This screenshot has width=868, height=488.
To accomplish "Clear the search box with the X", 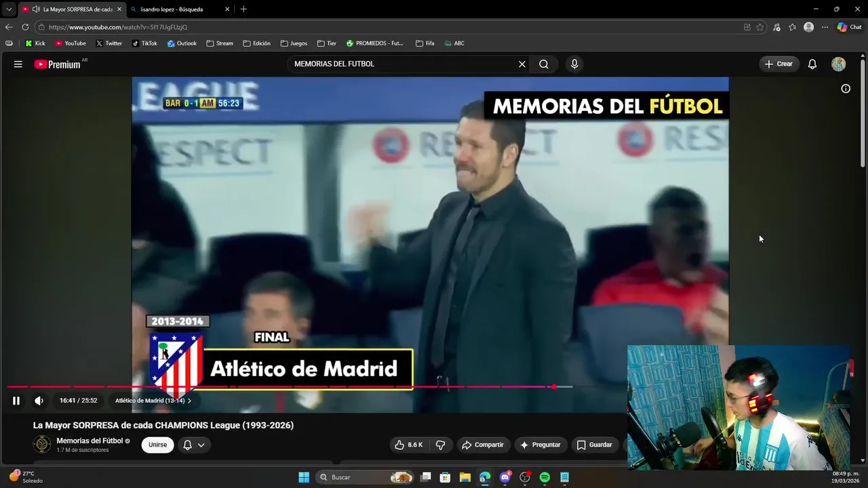I will coord(522,64).
